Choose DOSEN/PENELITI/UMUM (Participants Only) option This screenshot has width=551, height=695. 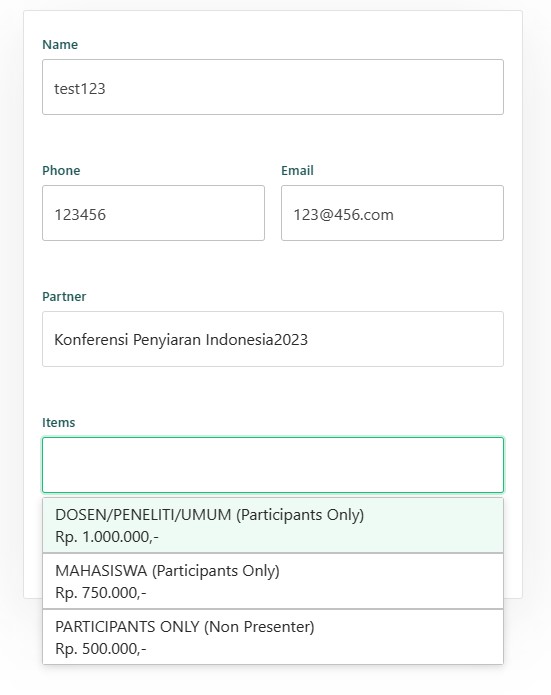point(273,525)
